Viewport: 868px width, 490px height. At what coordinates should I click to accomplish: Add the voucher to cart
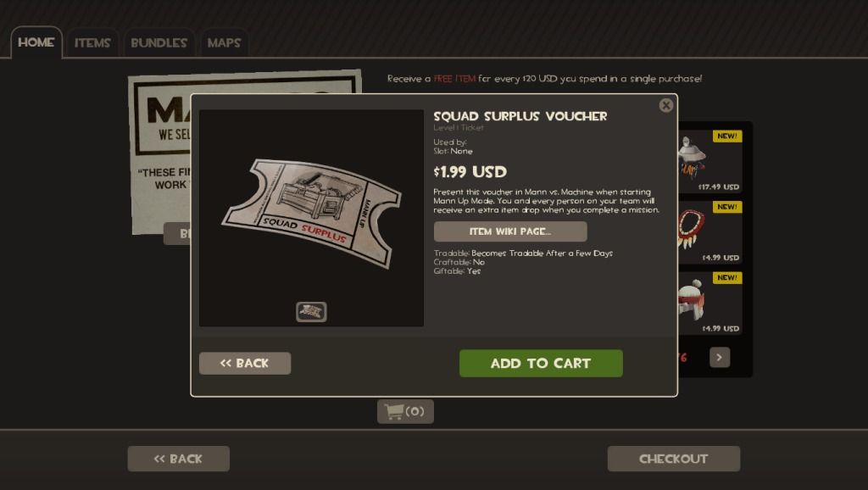pos(541,363)
